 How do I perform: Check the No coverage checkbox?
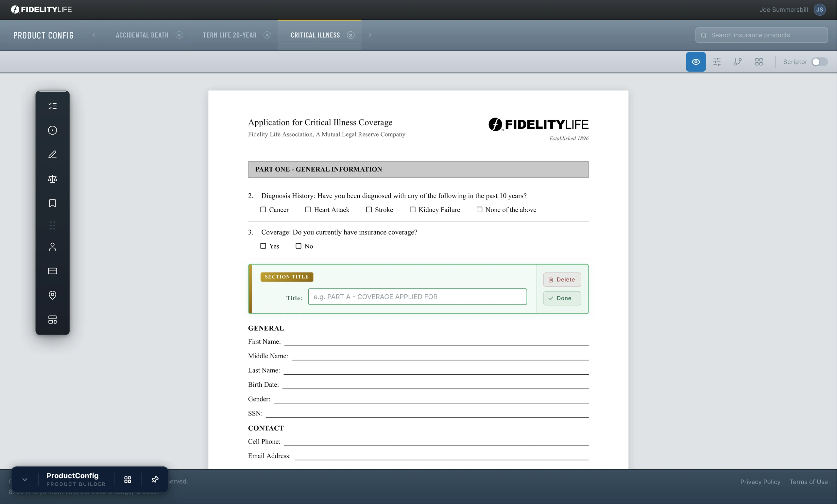click(298, 246)
